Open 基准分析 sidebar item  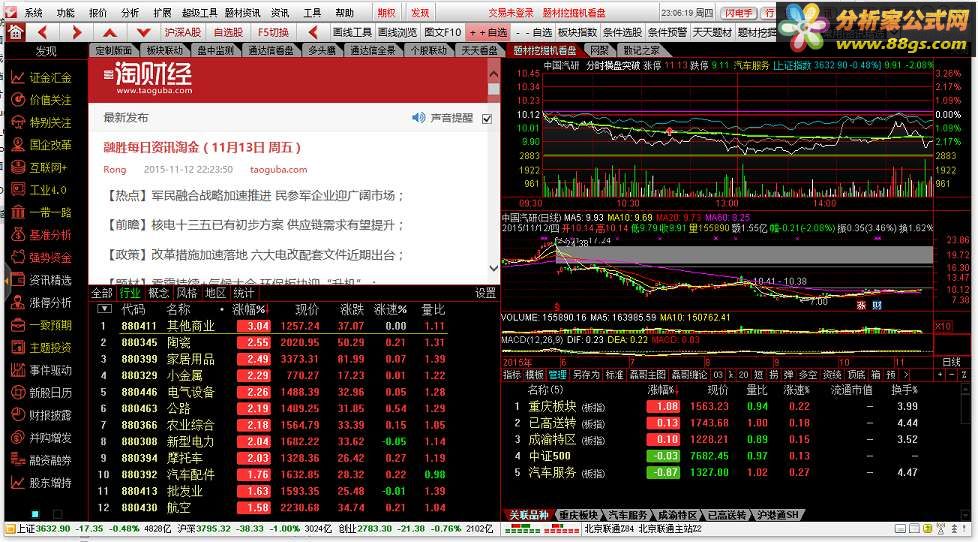[42, 235]
